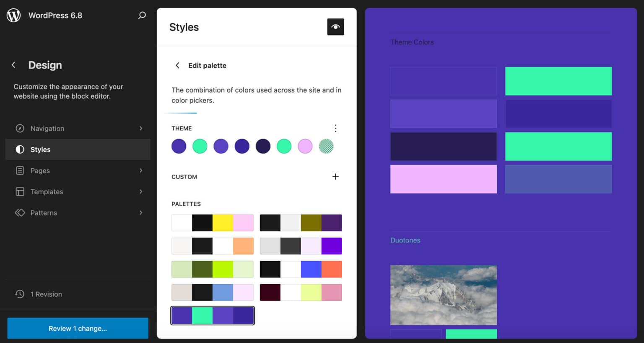644x343 pixels.
Task: Click the back chevron beside Edit palette
Action: tap(177, 65)
